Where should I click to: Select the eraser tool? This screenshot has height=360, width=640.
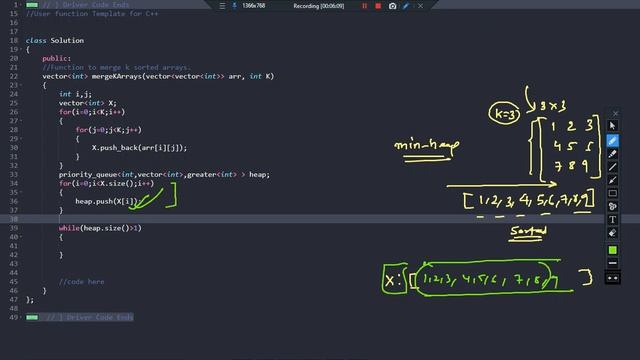[x=612, y=233]
